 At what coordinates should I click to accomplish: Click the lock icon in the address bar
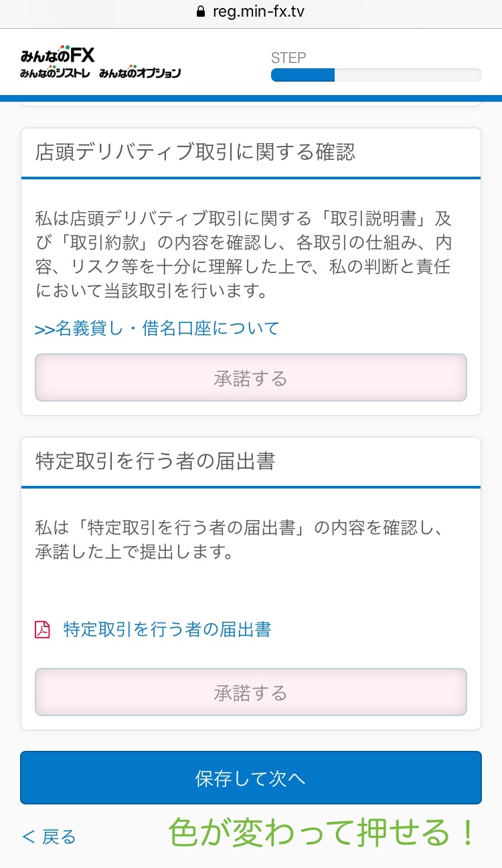[x=199, y=12]
